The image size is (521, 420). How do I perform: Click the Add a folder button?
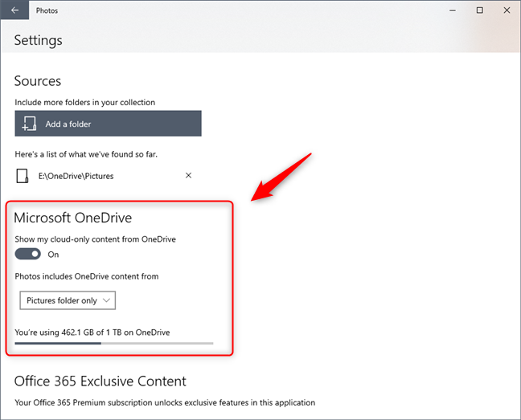pos(108,124)
